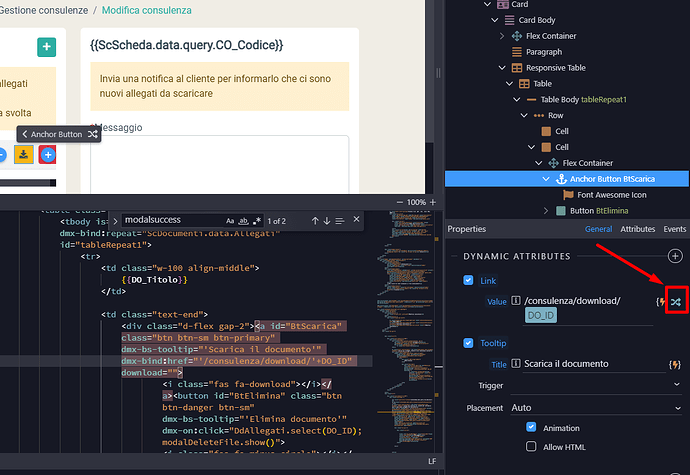Image resolution: width=690 pixels, height=475 pixels.
Task: Toggle replace mode arrow in find widget
Action: pos(115,221)
